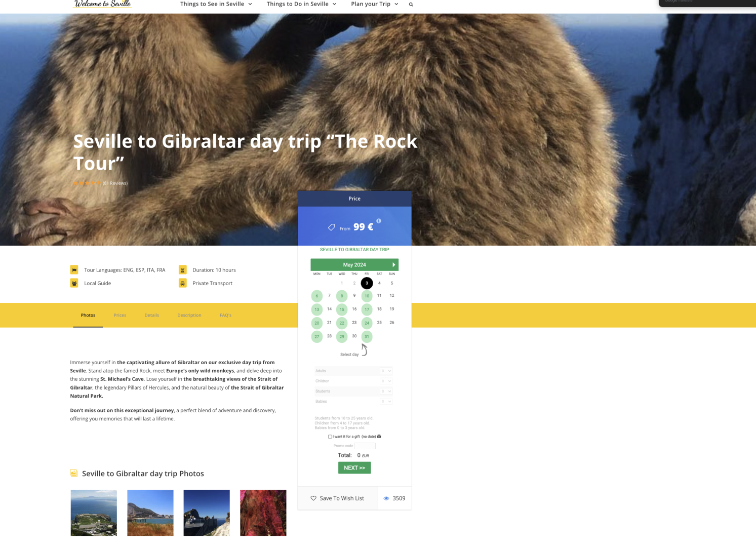
Task: Click the photo icon beside Gibraltar Photos heading
Action: pos(74,473)
